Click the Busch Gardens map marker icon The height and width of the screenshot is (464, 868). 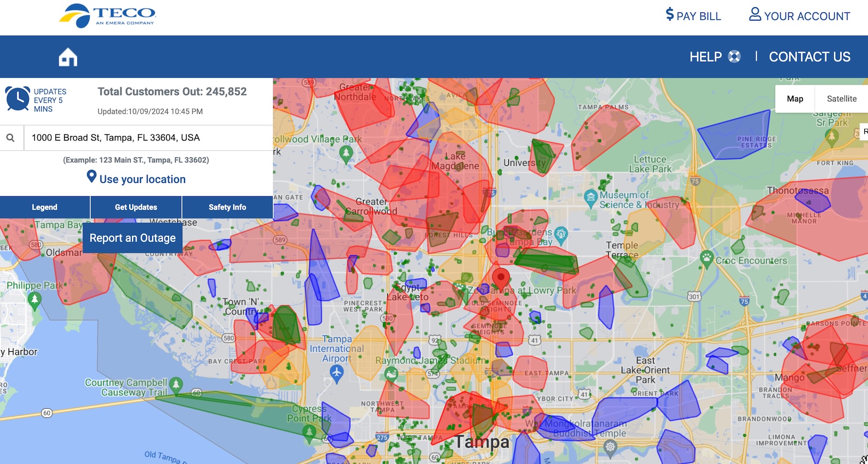pos(561,234)
